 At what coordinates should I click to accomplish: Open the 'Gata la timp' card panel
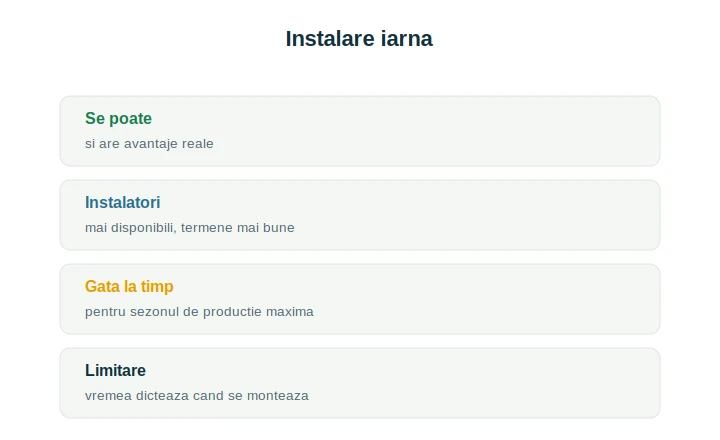(360, 299)
